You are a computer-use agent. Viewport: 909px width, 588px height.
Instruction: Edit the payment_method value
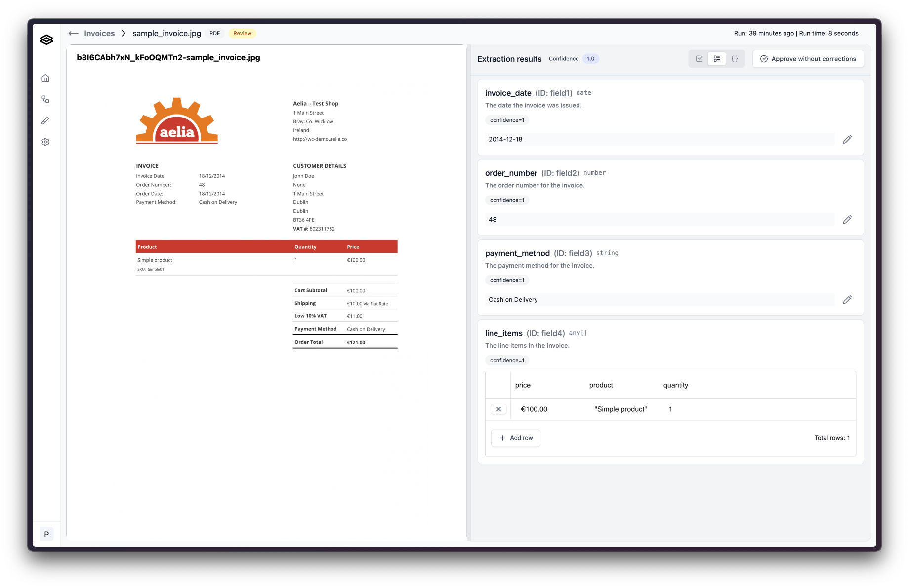pyautogui.click(x=847, y=300)
